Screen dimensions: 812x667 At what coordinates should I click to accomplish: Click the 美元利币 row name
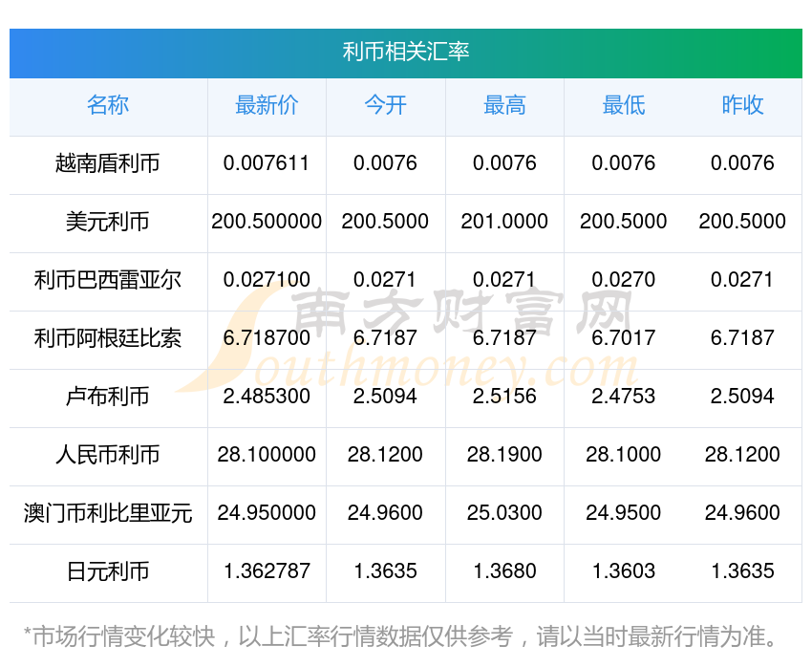(108, 222)
